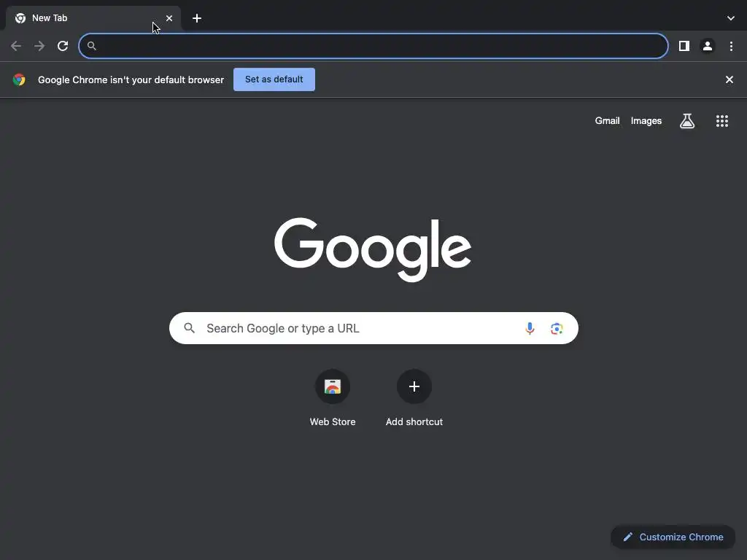Viewport: 747px width, 560px height.
Task: Click the address bar search icon
Action: point(91,46)
